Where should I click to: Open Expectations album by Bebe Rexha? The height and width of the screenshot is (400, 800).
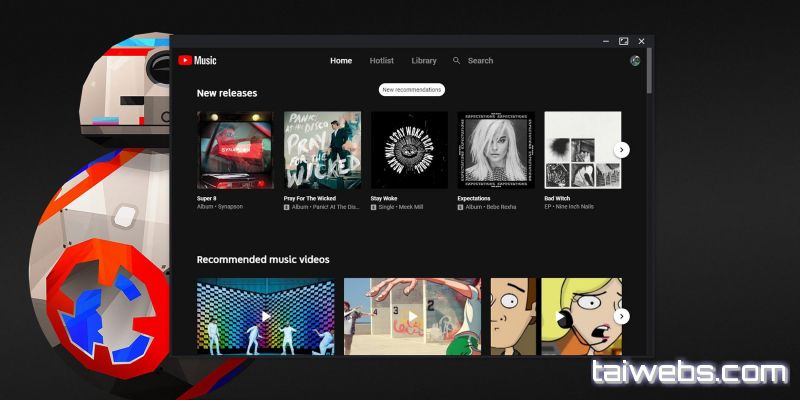tap(496, 149)
